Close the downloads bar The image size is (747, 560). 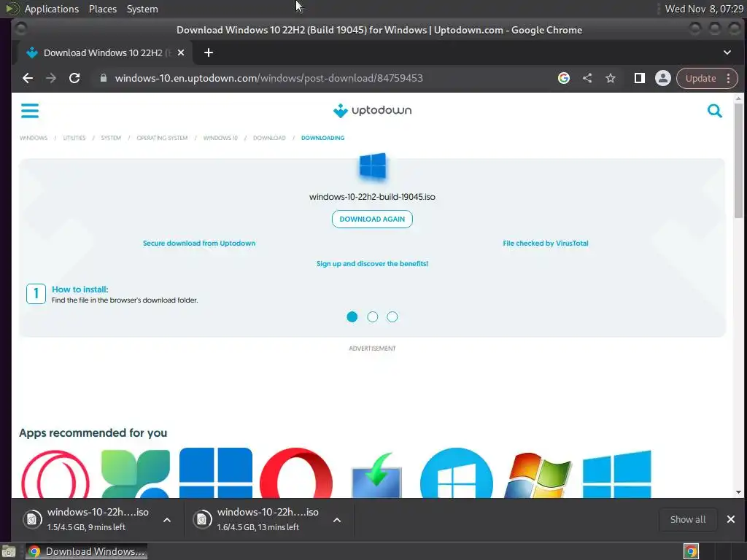tap(731, 519)
